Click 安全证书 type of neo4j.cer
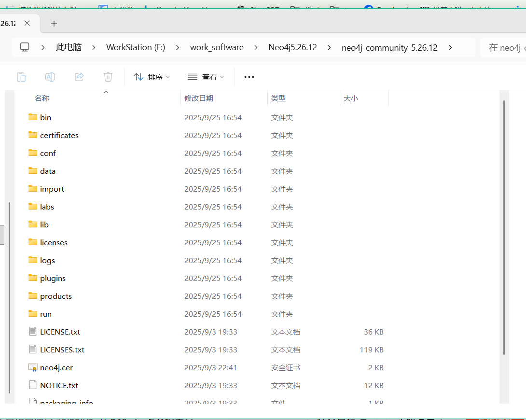The height and width of the screenshot is (420, 526). tap(286, 368)
